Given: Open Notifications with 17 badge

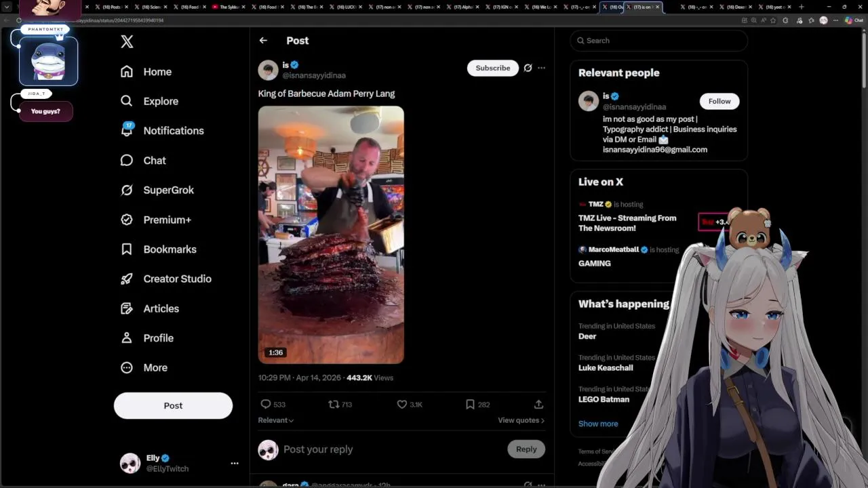Looking at the screenshot, I should tap(162, 130).
